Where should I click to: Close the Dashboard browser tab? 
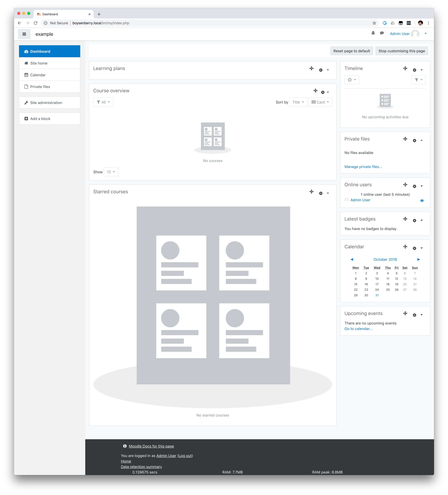(89, 14)
